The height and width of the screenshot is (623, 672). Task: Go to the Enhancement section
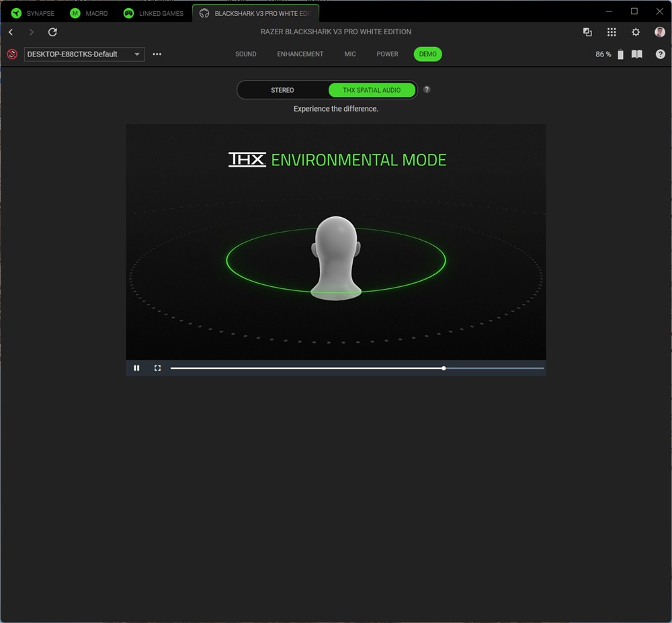[300, 54]
